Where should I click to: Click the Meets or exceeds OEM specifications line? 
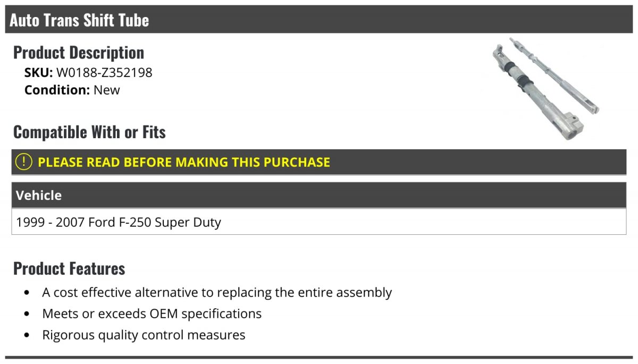click(152, 314)
